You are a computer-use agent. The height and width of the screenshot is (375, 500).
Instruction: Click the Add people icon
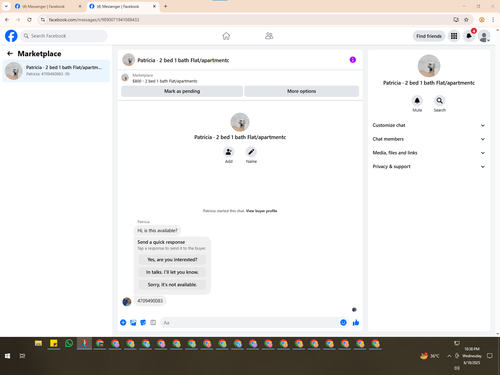tap(229, 152)
